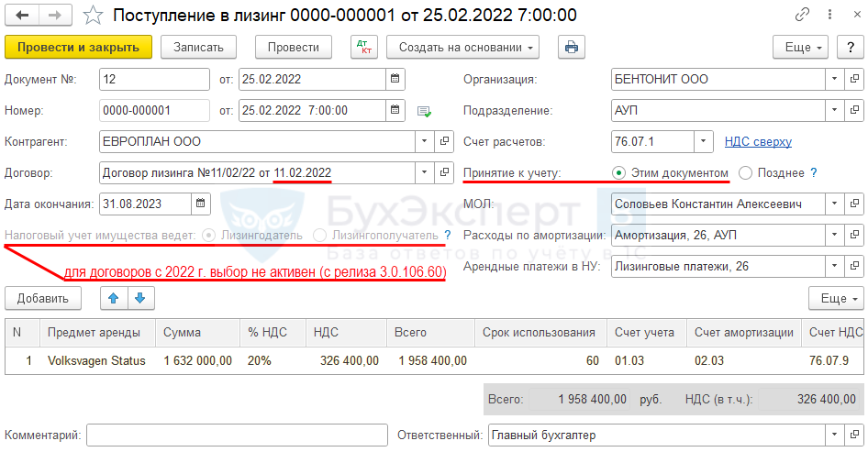Open НДС сверху link
The image size is (868, 452).
758,141
